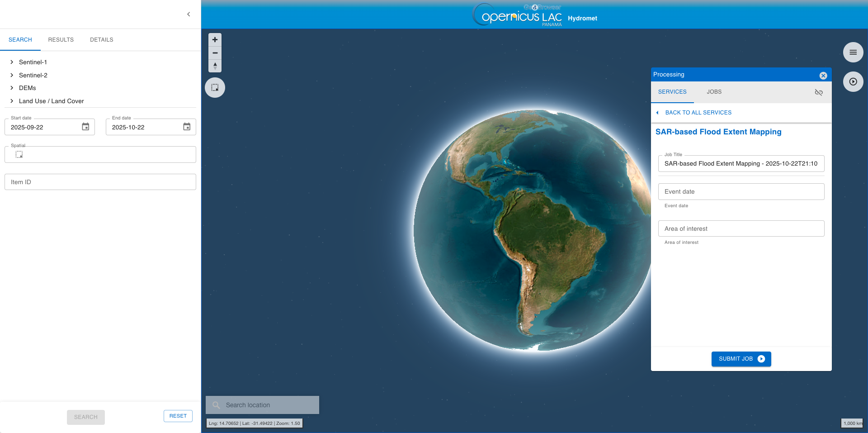
Task: Activate the map area selection tool
Action: (x=215, y=88)
